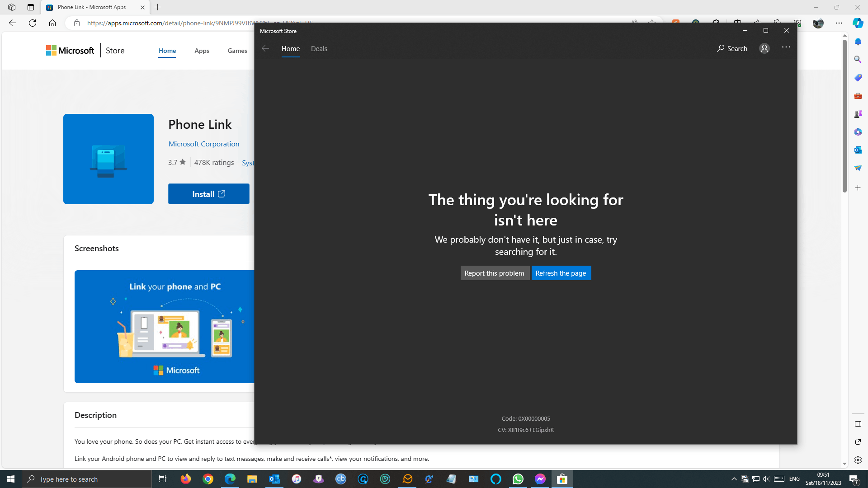Click Refresh the page button

(x=561, y=273)
